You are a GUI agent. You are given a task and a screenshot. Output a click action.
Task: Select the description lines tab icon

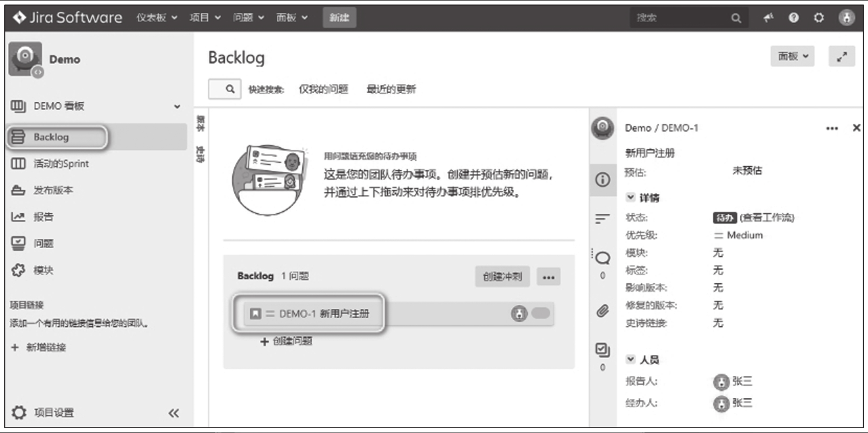click(x=603, y=218)
